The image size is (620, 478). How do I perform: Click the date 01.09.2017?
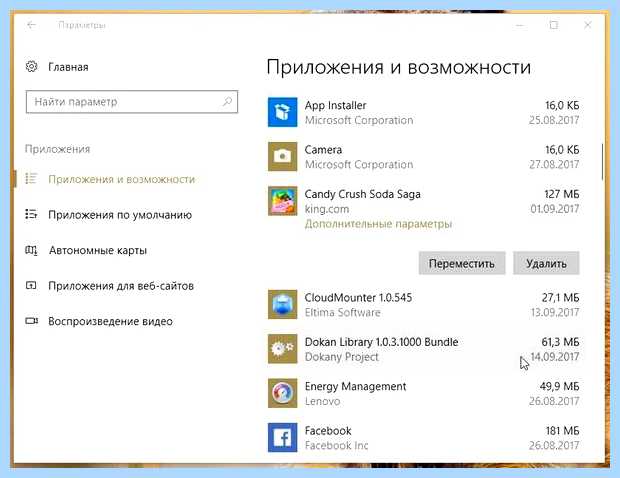coord(555,209)
